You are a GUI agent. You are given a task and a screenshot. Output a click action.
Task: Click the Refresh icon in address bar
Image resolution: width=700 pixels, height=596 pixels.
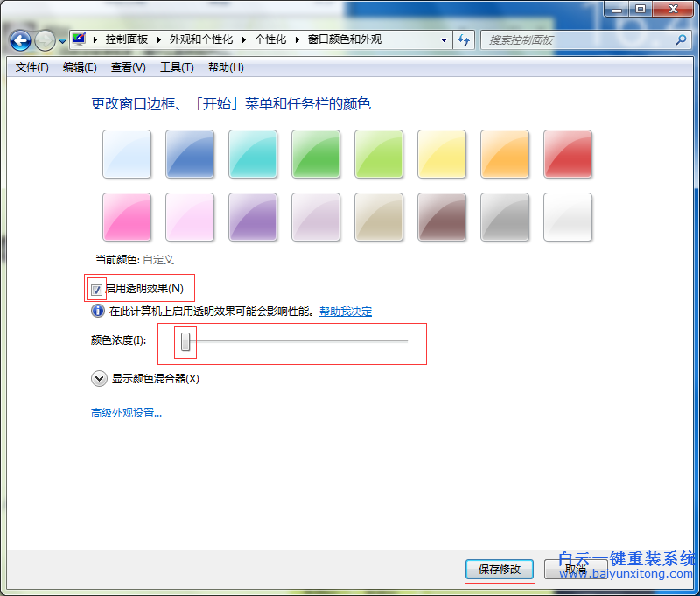pos(464,40)
